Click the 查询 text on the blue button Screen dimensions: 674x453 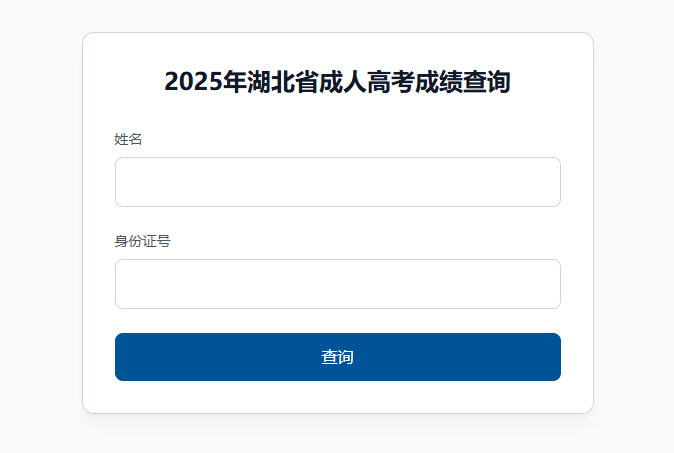pos(337,357)
